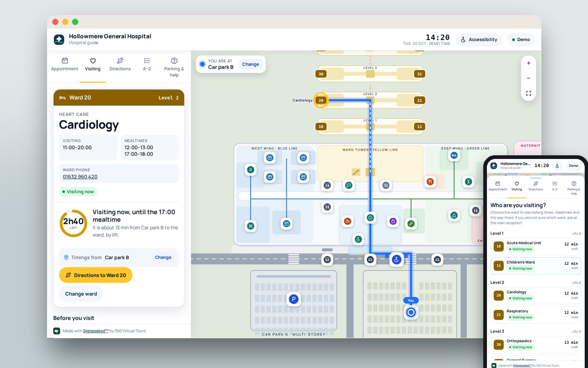
Task: Click the stairs icon in Ward Tower
Action: point(356,172)
